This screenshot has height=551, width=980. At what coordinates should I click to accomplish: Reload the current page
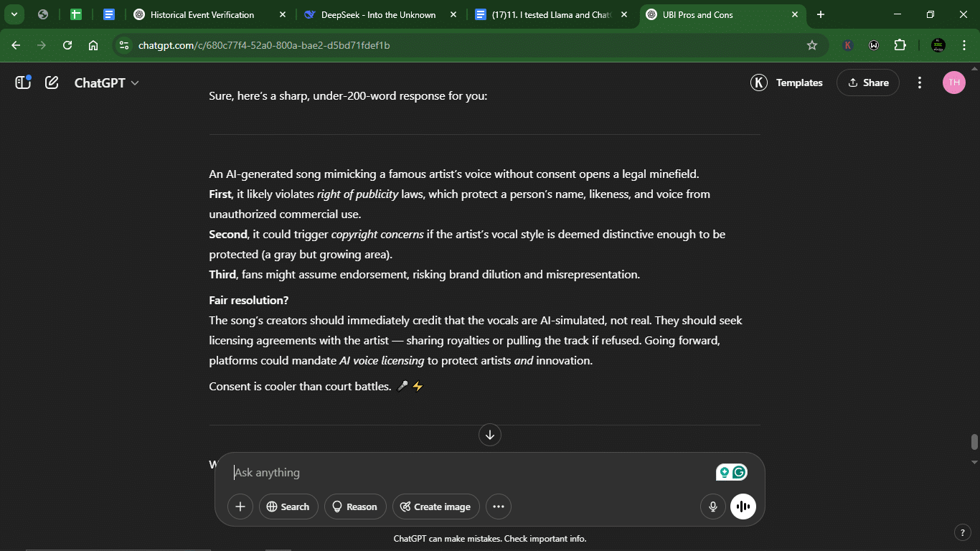tap(67, 45)
